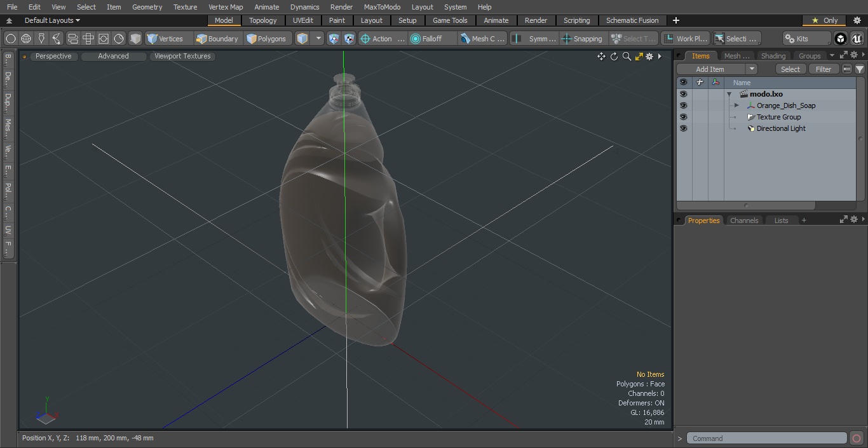Open the Work Plane menu
The width and height of the screenshot is (868, 448).
pyautogui.click(x=685, y=39)
